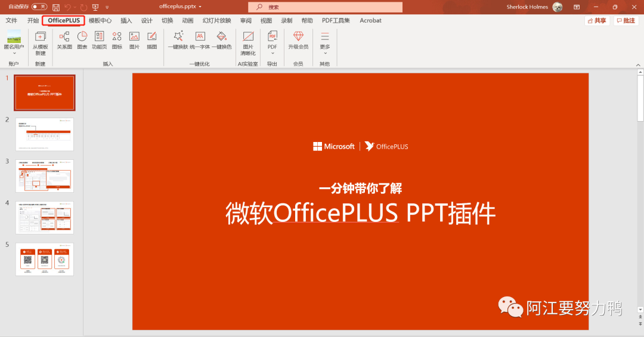Start slideshow from quick access toolbar icon
Viewport: 644px width, 337px height.
click(x=95, y=7)
